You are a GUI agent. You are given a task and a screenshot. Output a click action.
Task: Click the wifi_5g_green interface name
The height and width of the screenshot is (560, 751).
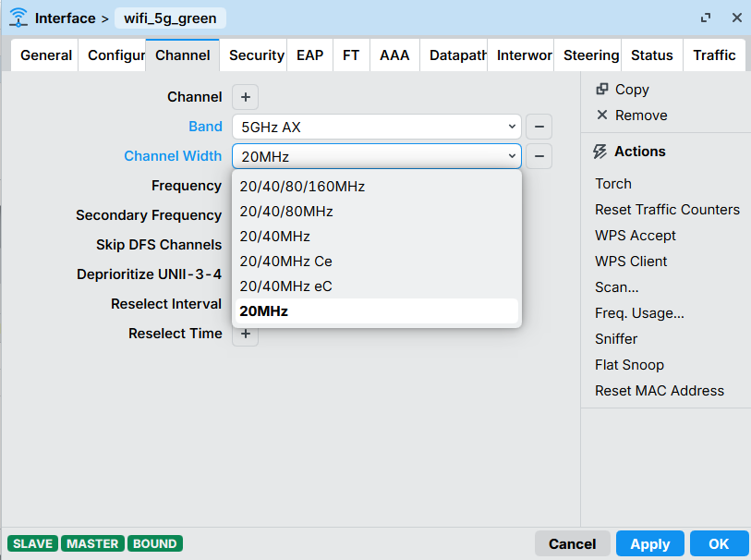[170, 18]
